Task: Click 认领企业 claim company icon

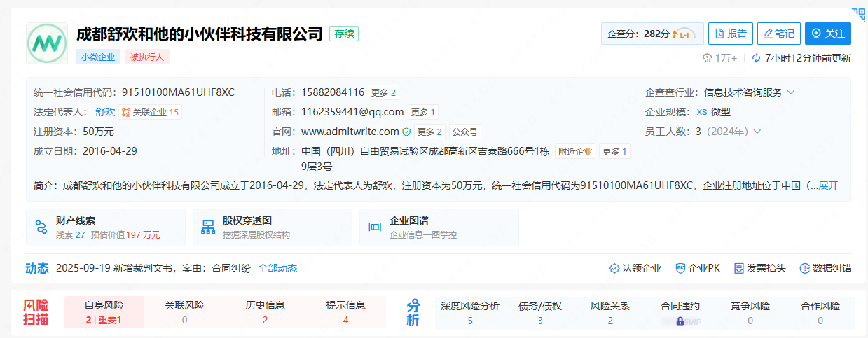Action: (614, 268)
